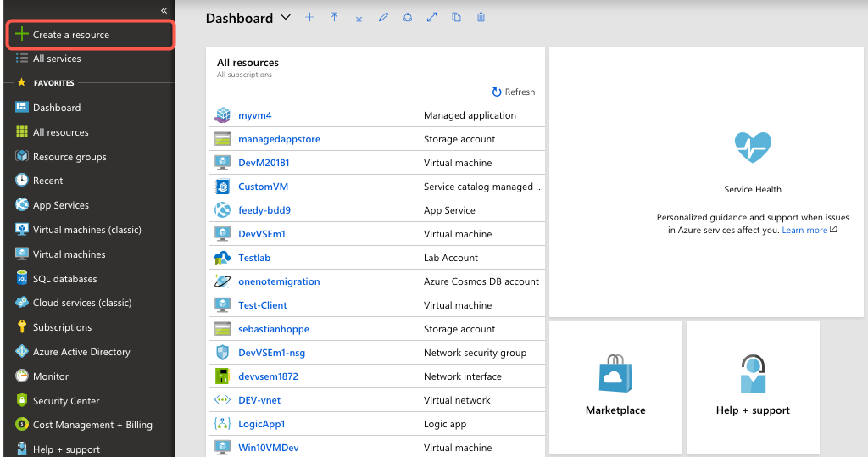Viewport: 868px width, 457px height.
Task: Click the Help + support sidebar icon
Action: 21,449
